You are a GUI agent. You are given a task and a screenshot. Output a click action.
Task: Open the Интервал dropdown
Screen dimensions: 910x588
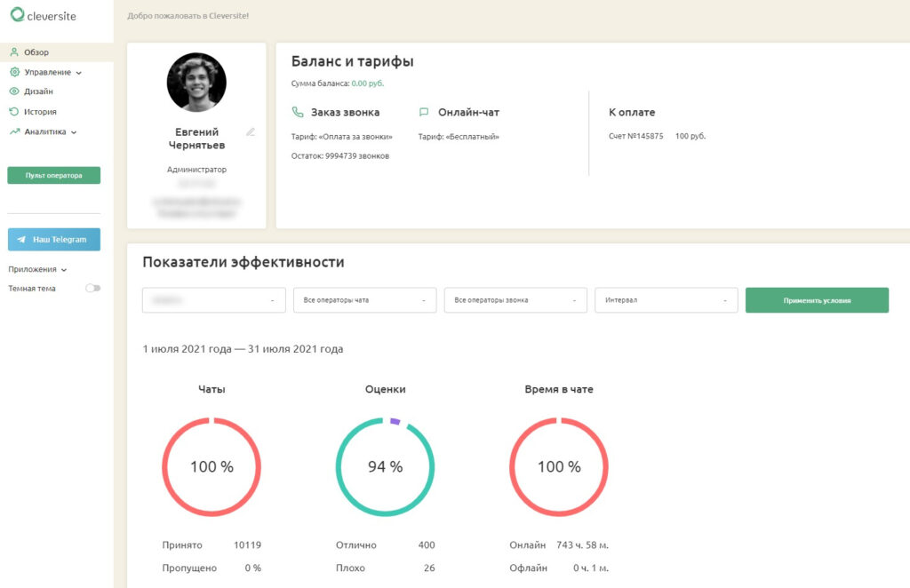(667, 300)
